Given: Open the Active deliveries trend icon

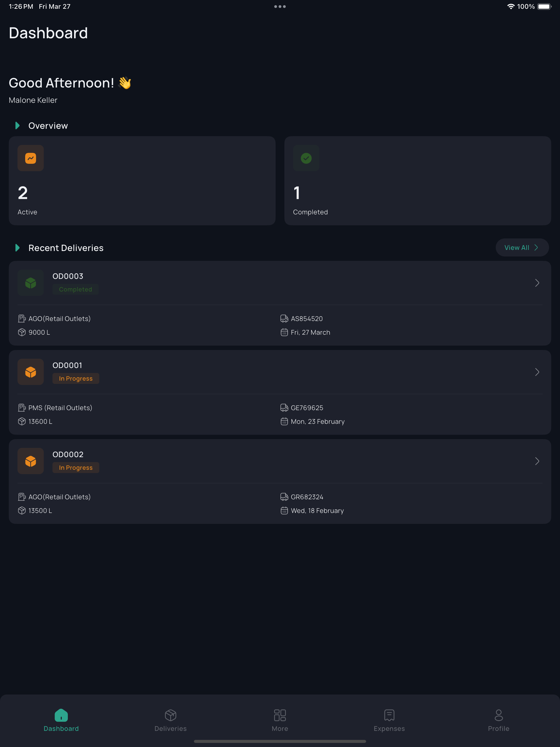Looking at the screenshot, I should click(x=30, y=158).
